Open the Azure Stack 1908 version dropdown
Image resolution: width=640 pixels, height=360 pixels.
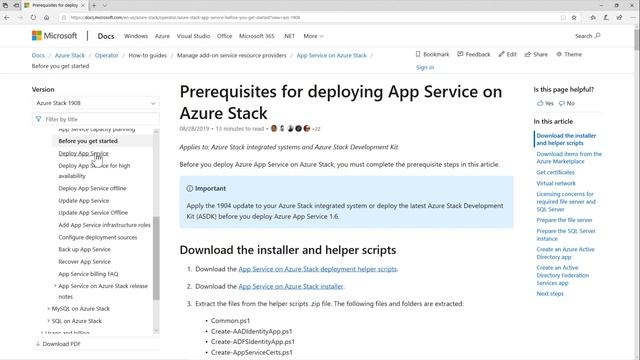[x=96, y=103]
